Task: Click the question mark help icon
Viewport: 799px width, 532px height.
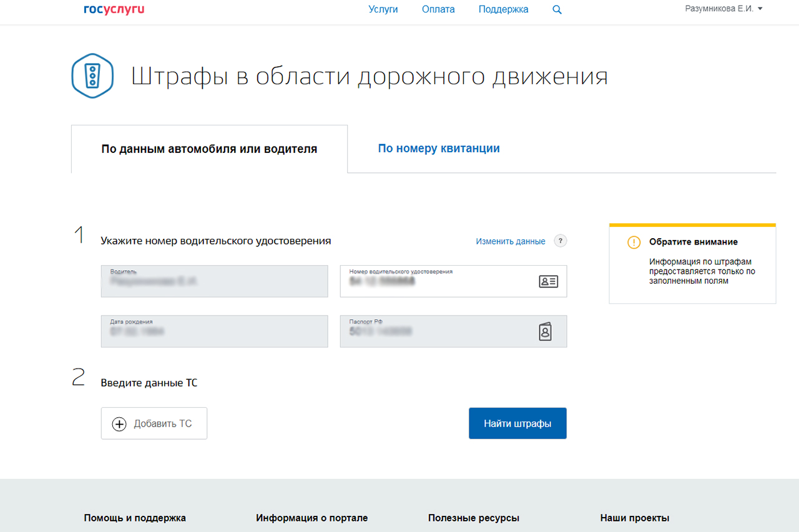Action: pyautogui.click(x=561, y=241)
